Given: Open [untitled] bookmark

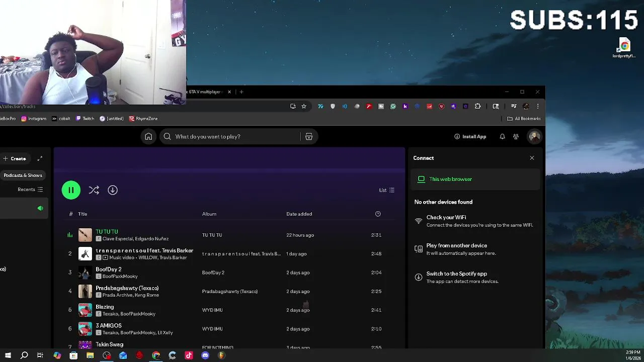Looking at the screenshot, I should tap(112, 119).
